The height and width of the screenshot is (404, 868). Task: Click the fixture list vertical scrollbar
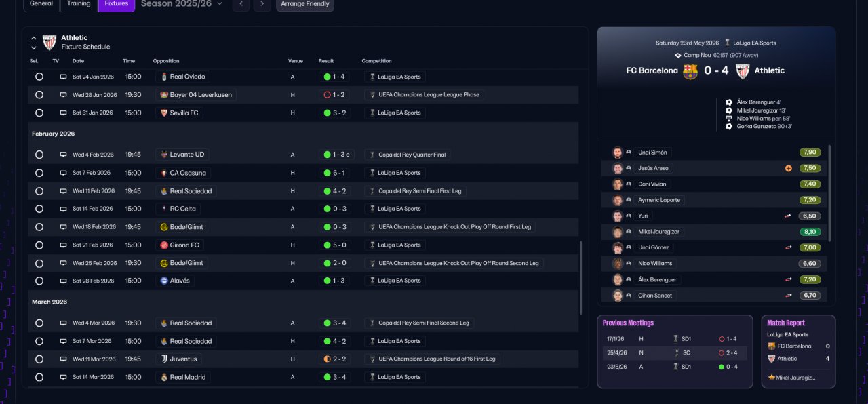click(x=580, y=278)
